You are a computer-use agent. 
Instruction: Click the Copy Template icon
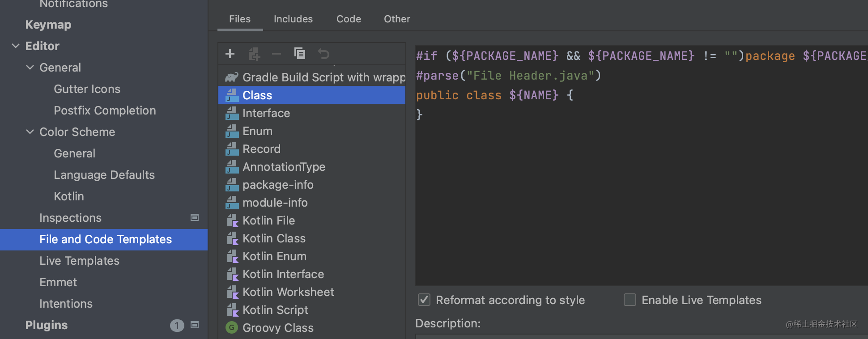[300, 54]
